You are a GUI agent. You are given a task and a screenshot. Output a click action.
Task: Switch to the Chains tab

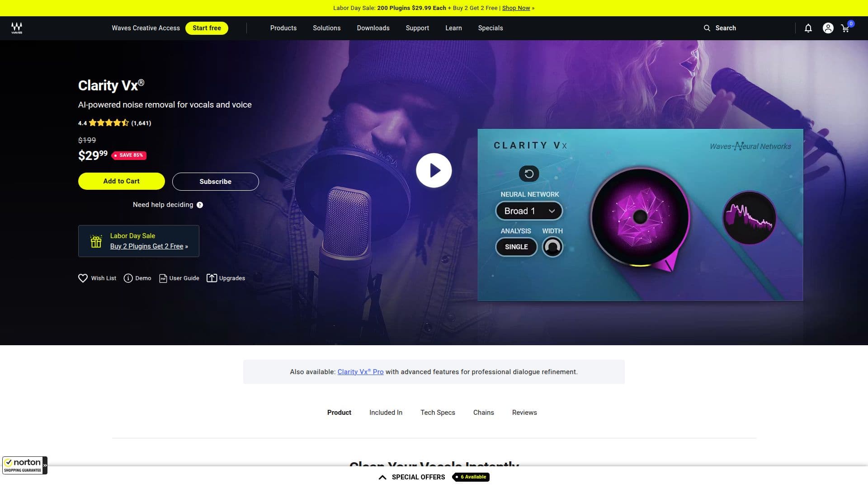(483, 413)
